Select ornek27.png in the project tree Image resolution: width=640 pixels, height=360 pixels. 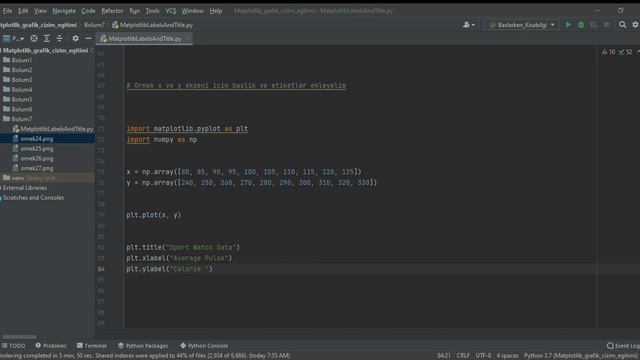[37, 168]
